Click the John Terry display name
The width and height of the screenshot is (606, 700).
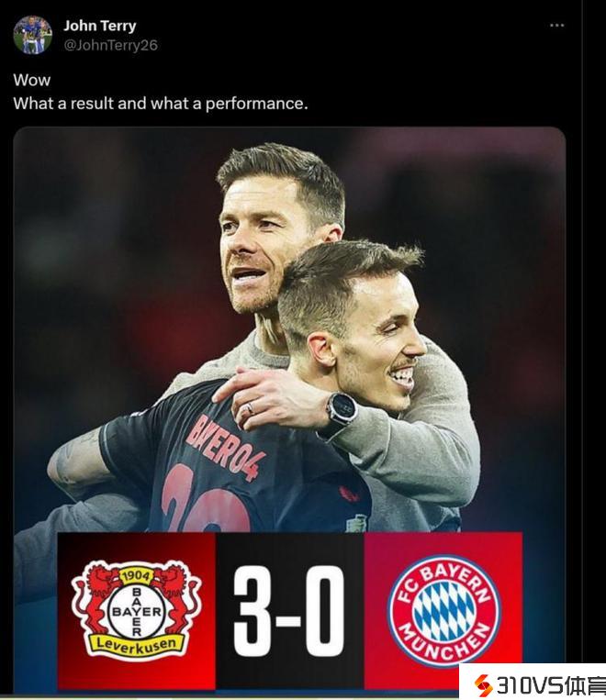click(100, 26)
